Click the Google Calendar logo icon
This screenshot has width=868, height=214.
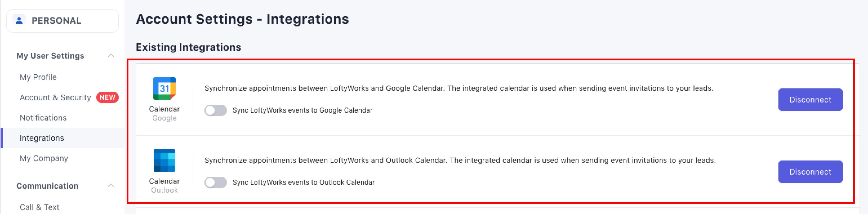[164, 88]
